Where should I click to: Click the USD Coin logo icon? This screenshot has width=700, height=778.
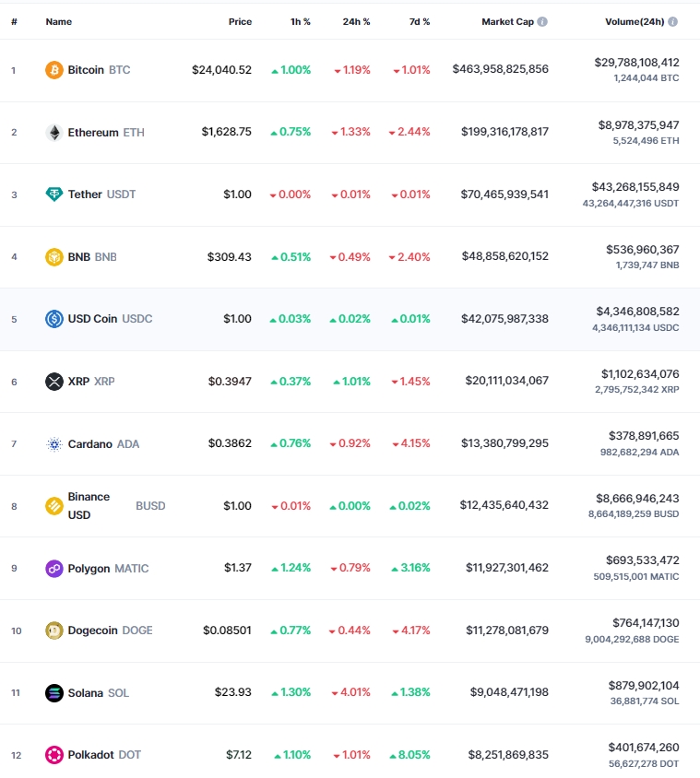tap(54, 319)
